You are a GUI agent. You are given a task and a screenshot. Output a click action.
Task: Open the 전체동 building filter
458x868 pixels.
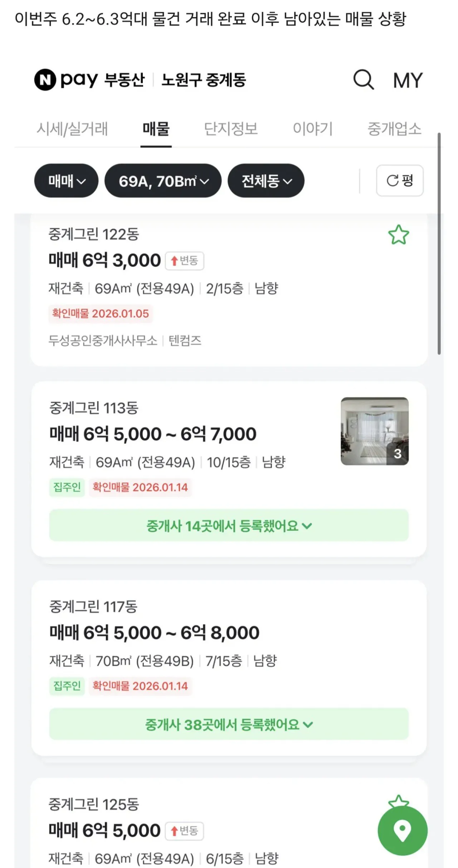click(266, 181)
